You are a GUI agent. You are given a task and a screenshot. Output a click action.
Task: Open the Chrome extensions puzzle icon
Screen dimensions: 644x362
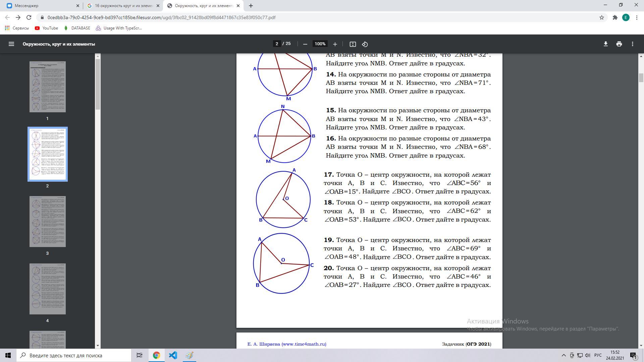pyautogui.click(x=615, y=17)
